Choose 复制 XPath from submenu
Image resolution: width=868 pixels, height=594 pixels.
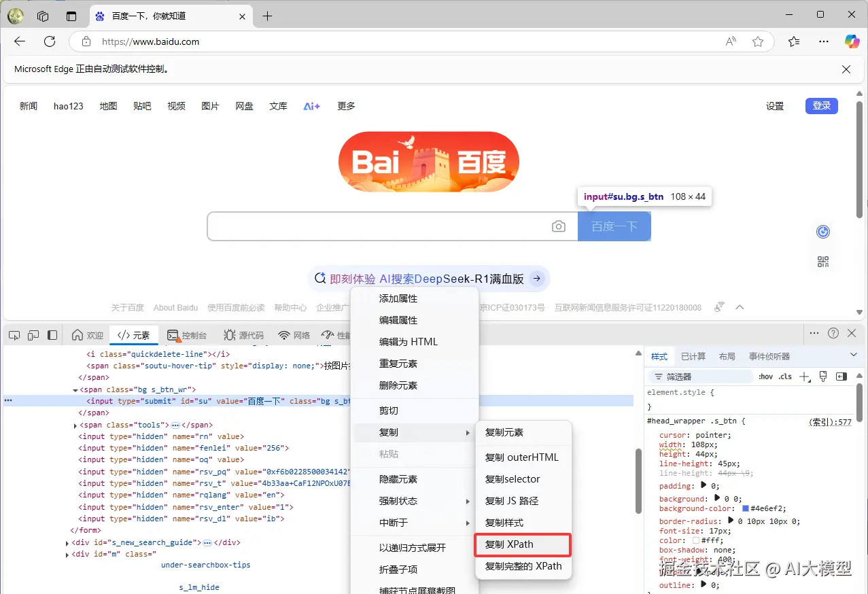522,544
